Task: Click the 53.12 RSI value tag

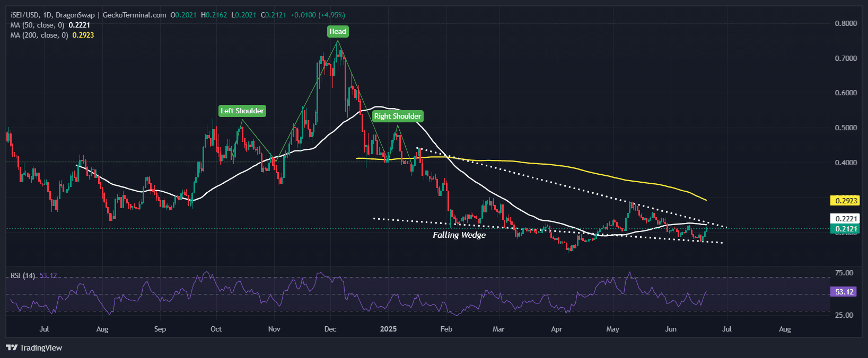Action: coord(844,292)
